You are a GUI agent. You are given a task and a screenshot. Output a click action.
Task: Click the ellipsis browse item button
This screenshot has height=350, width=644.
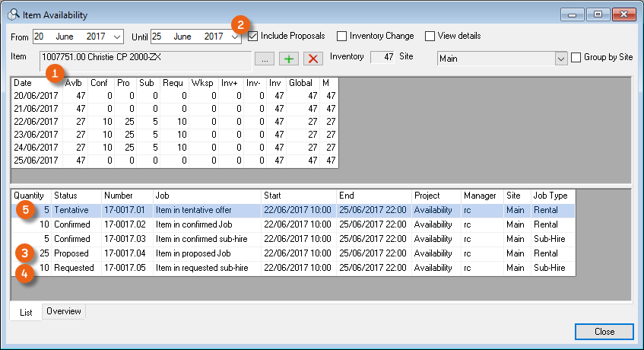tap(264, 58)
